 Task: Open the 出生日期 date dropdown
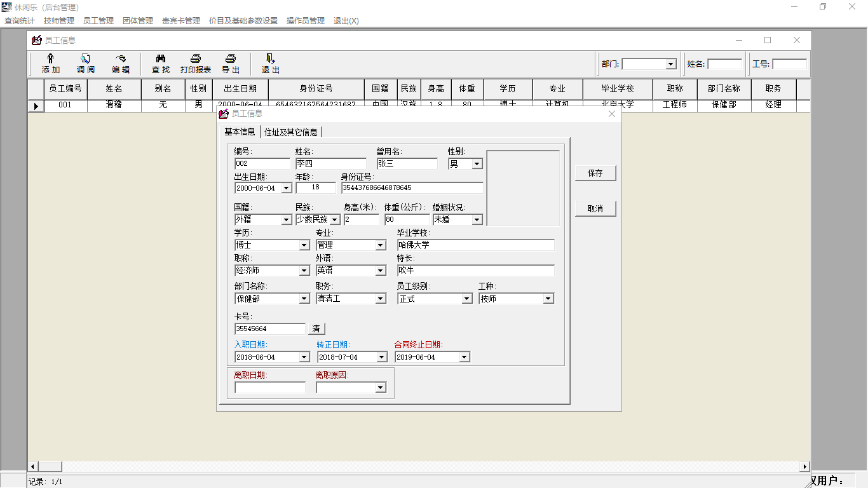coord(286,188)
